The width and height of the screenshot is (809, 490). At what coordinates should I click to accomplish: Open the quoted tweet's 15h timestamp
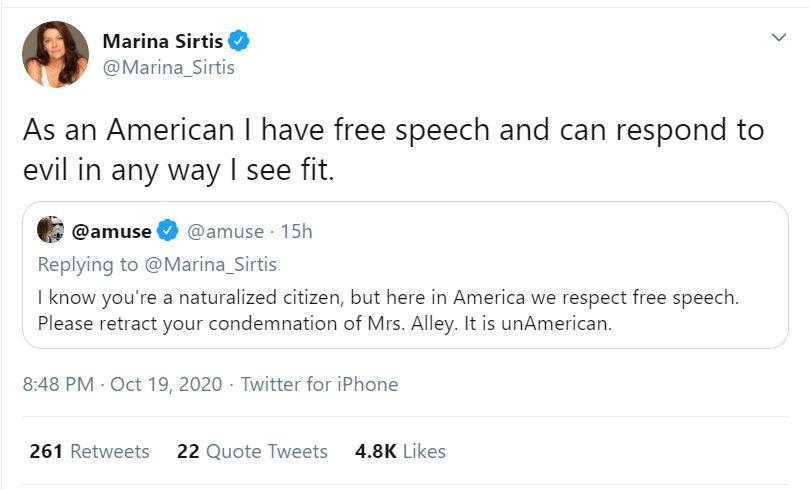(x=297, y=232)
